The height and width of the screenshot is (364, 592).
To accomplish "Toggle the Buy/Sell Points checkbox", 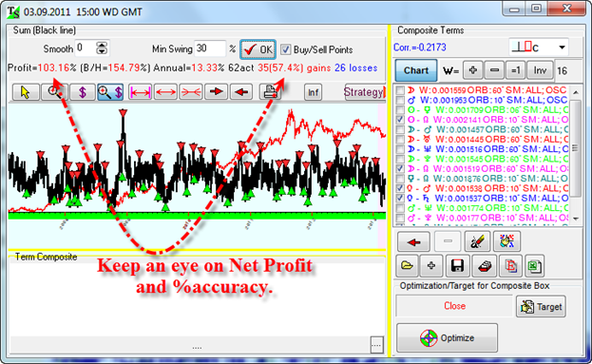I will (286, 49).
